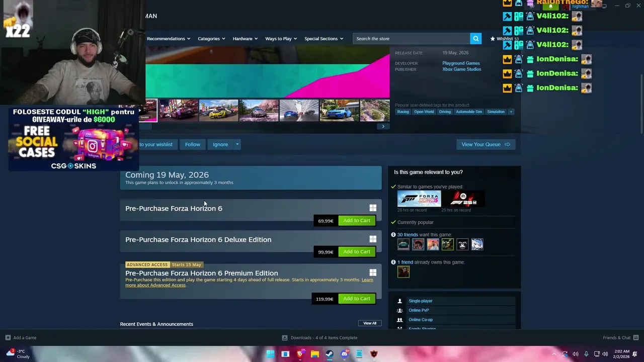Image resolution: width=644 pixels, height=362 pixels.
Task: Click View Your Queue
Action: (486, 144)
